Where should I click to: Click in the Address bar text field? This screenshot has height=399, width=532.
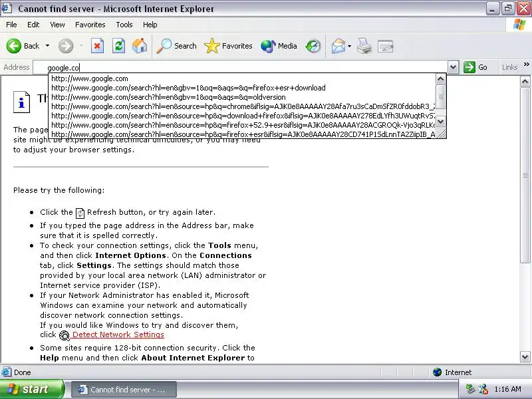240,68
